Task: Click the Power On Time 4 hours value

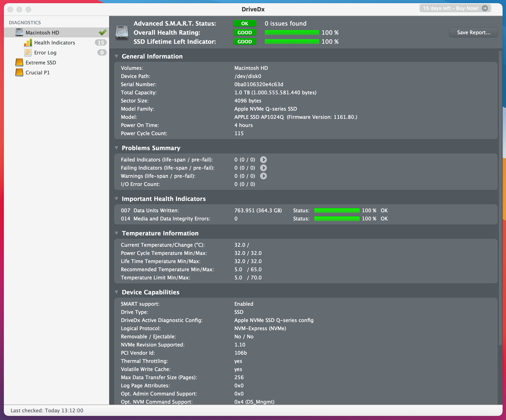Action: pos(244,125)
